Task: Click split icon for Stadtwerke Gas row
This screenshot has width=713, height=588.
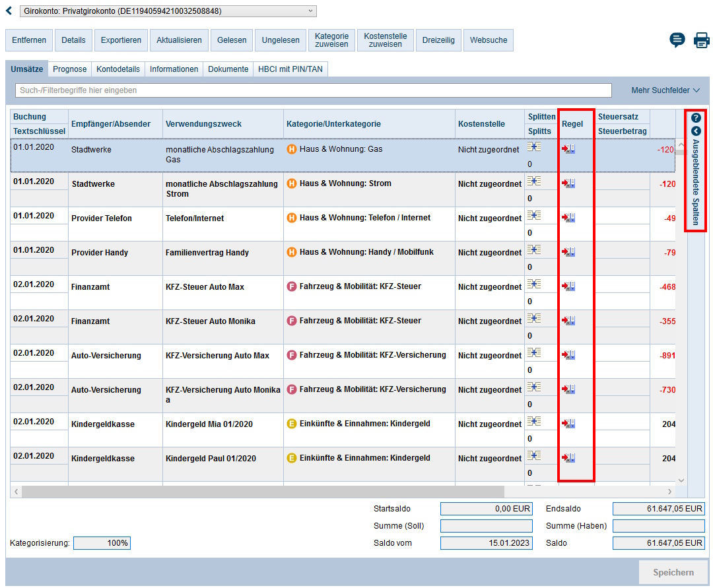Action: [x=534, y=147]
